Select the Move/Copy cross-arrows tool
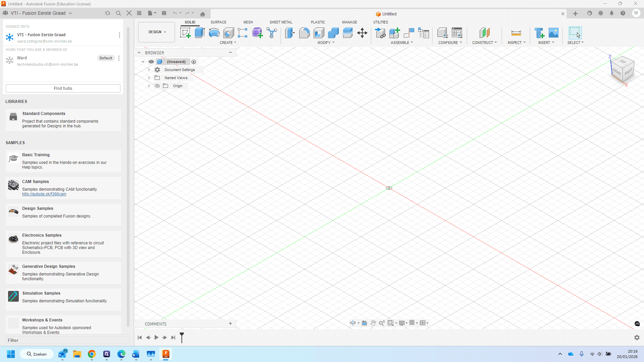The width and height of the screenshot is (644, 362). [x=362, y=33]
